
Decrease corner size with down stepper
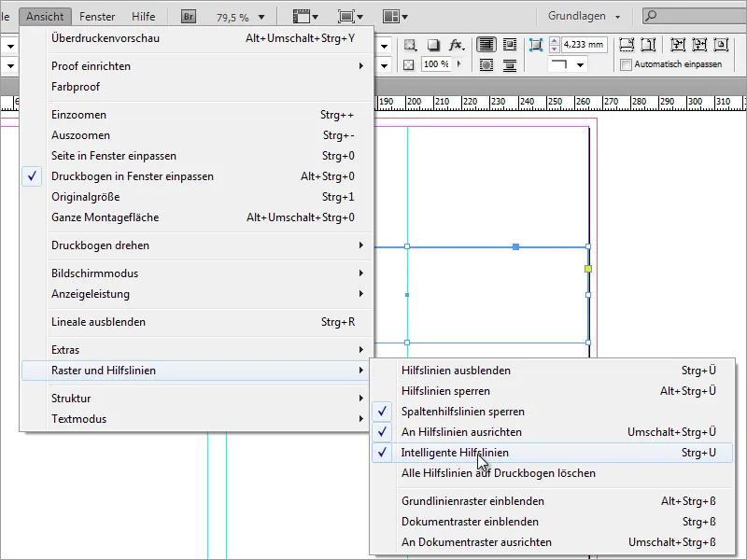pos(554,49)
